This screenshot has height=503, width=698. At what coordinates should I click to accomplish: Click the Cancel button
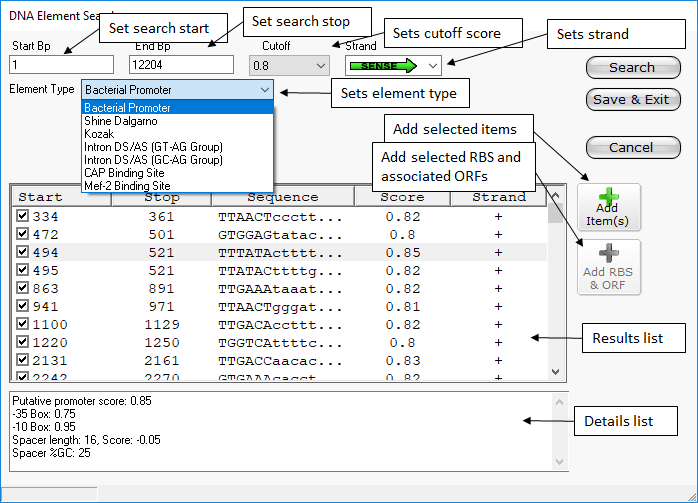631,147
